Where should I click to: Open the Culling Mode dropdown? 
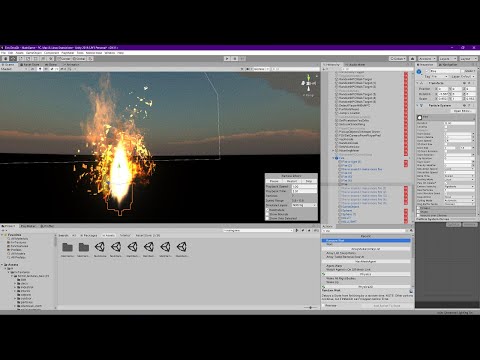click(x=459, y=201)
